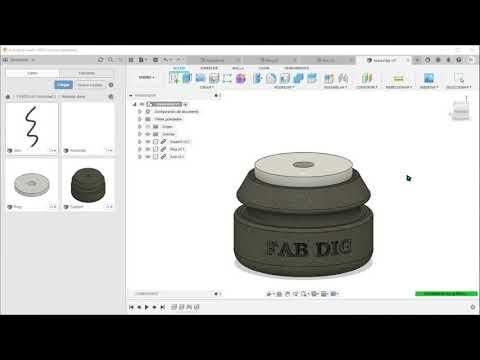Image resolution: width=480 pixels, height=360 pixels.
Task: Open the job status clock icon
Action: 438,60
